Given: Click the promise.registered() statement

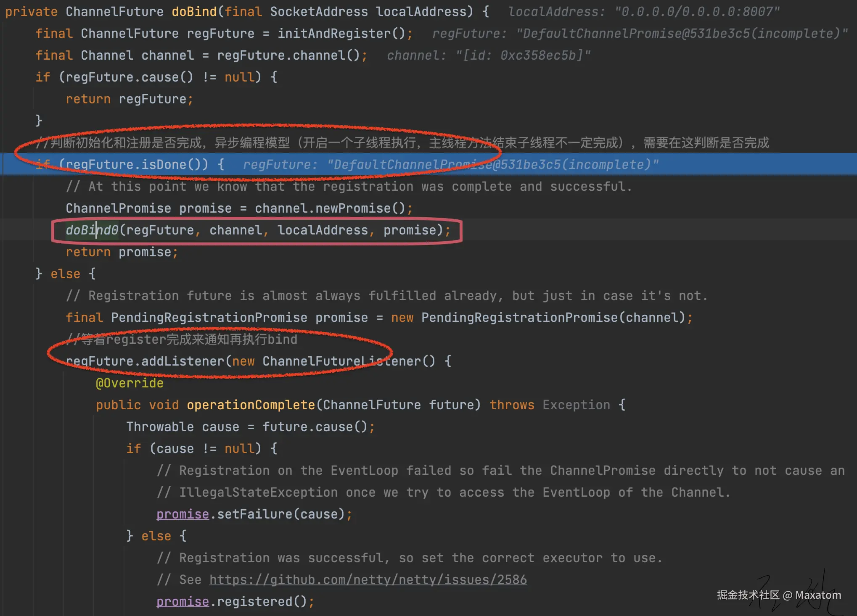Looking at the screenshot, I should [235, 601].
